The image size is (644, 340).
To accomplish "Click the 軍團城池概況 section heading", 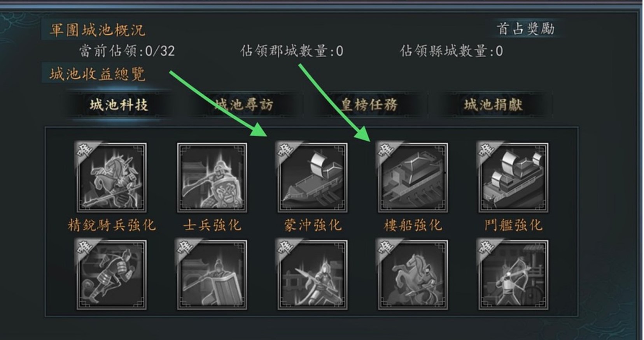I will click(x=97, y=30).
